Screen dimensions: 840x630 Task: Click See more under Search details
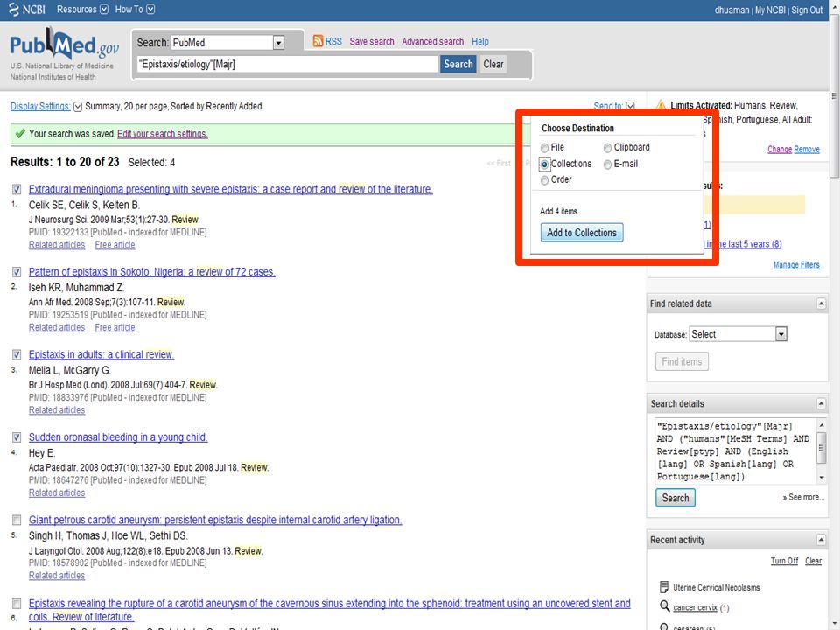(x=803, y=497)
